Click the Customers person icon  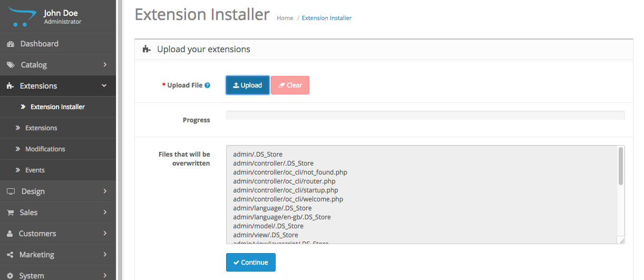tap(10, 234)
